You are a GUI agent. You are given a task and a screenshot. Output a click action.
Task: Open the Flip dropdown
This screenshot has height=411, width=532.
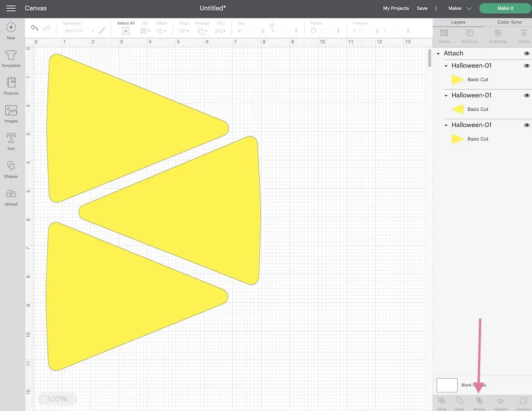click(220, 31)
